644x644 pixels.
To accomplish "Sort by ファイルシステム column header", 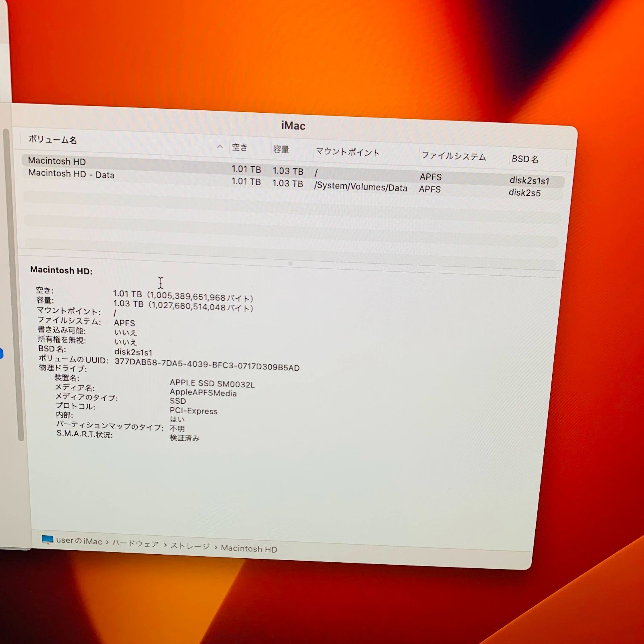I will point(454,156).
